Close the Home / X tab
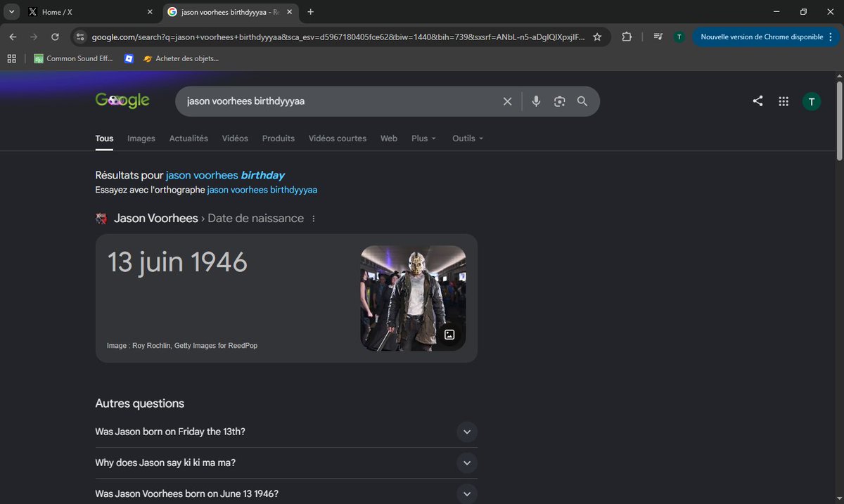Screen dimensions: 844x504 tap(149, 12)
